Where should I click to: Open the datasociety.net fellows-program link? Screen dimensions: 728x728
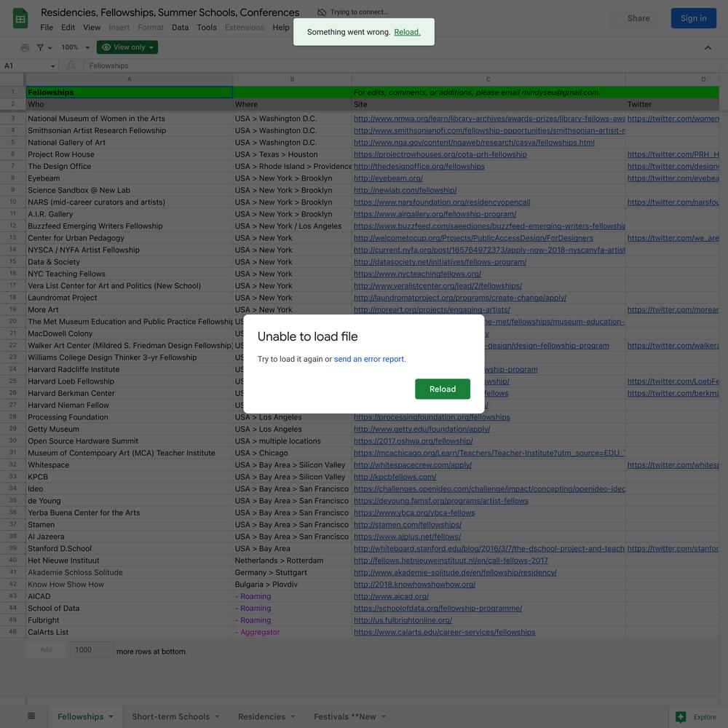[x=440, y=262]
